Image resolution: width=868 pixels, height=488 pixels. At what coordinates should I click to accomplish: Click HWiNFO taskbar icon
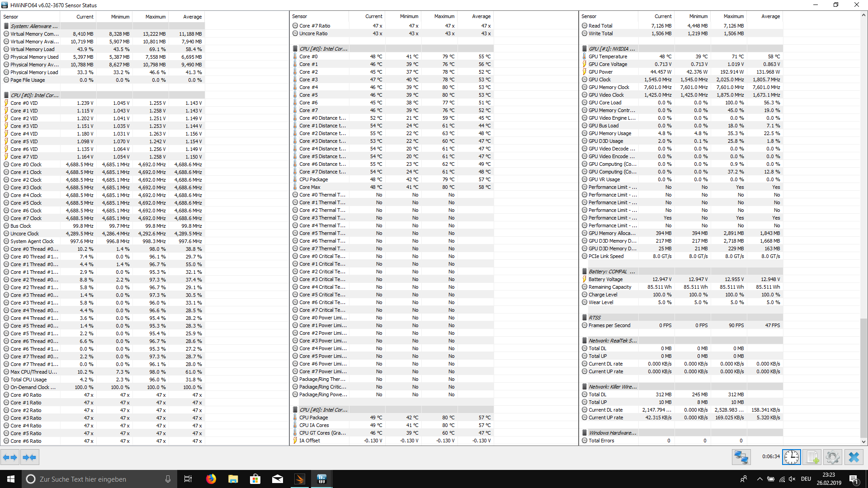(x=321, y=479)
